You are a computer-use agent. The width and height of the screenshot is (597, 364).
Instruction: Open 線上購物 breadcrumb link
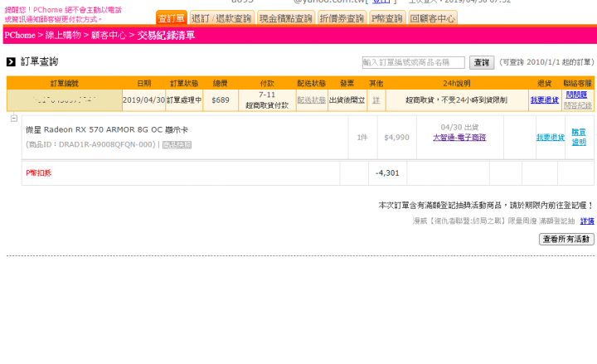tap(63, 35)
